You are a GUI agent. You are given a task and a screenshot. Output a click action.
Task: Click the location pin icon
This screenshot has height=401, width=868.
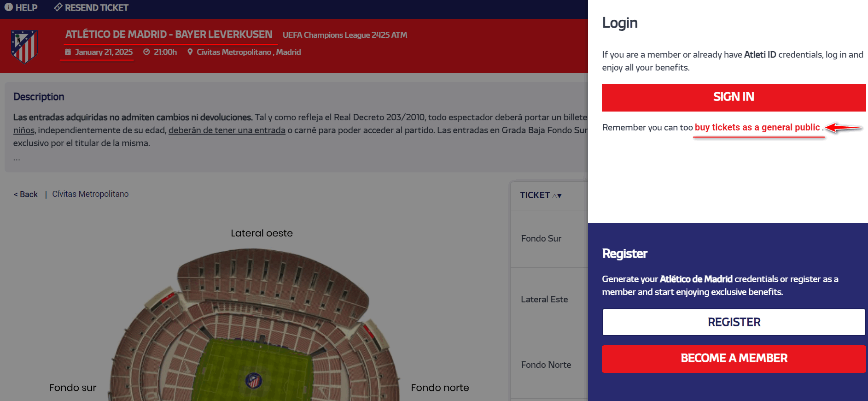(x=190, y=52)
